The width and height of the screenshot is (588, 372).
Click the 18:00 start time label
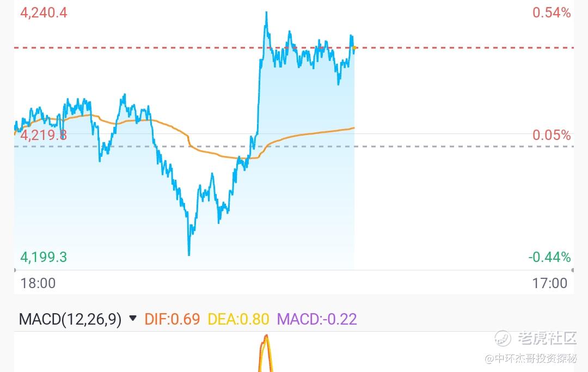pyautogui.click(x=38, y=283)
